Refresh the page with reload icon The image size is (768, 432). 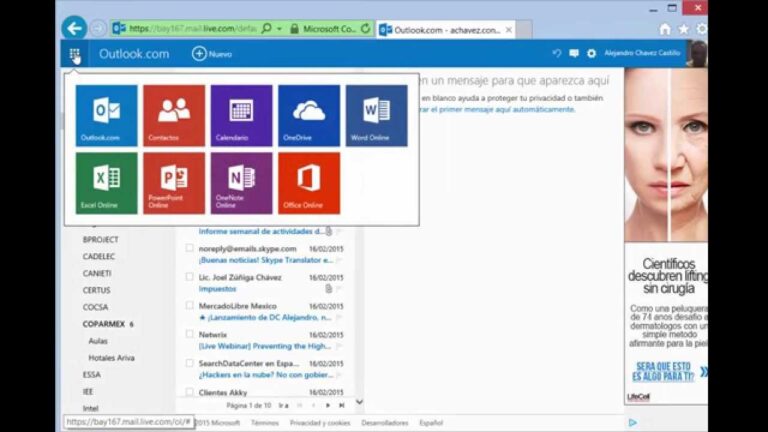pos(365,28)
